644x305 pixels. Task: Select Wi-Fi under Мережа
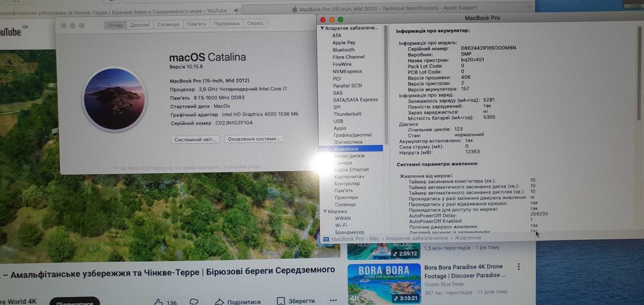point(341,225)
